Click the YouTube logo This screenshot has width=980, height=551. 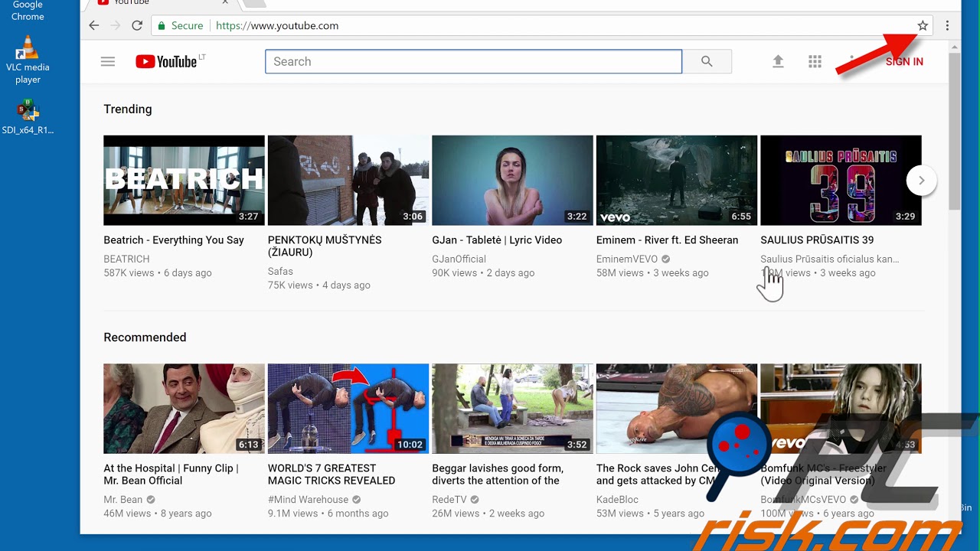pyautogui.click(x=167, y=62)
